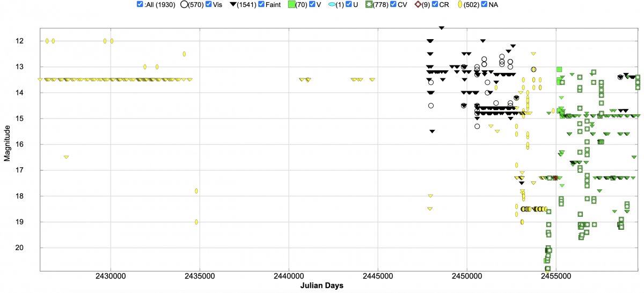Viewport: 644px width, 293px height.
Task: Click the red CR data point near magnitude 17.3
Action: tap(555, 178)
